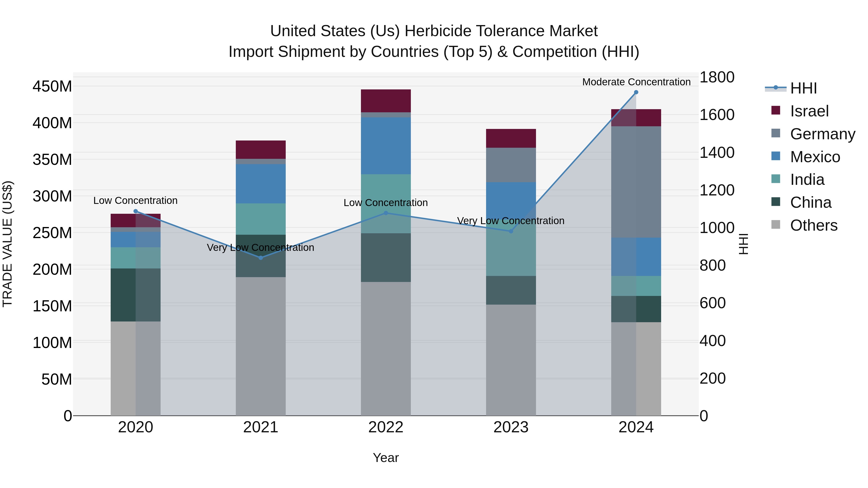
Task: Click the 'TRADE VALUE (US$)' axis title
Action: [x=7, y=244]
